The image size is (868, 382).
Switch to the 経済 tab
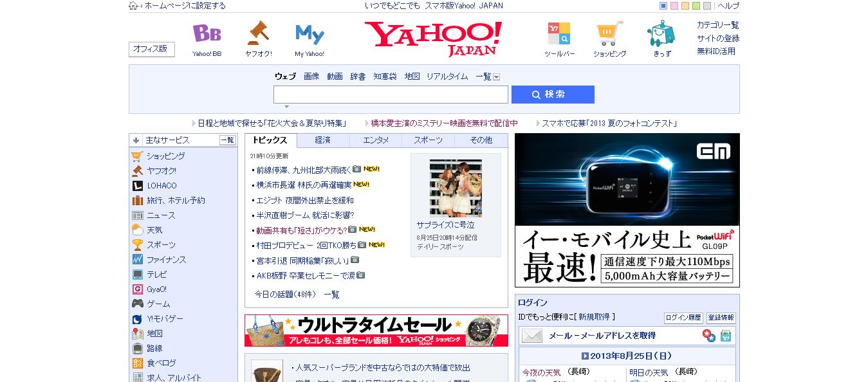(x=323, y=140)
